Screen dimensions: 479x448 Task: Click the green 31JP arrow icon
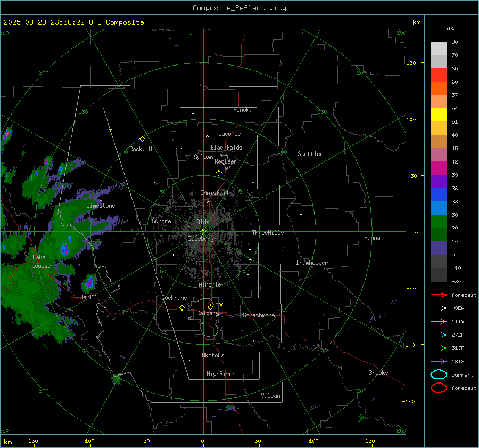pos(439,348)
